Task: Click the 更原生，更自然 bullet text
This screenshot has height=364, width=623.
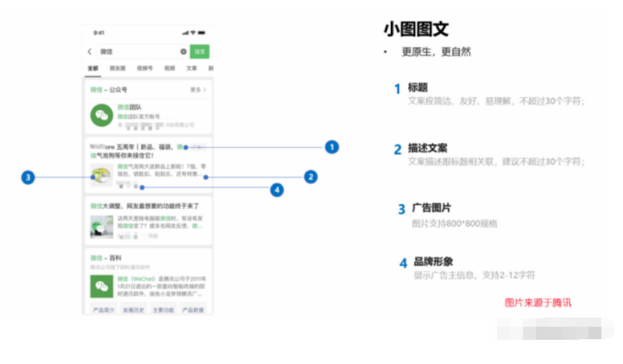Action: 436,52
